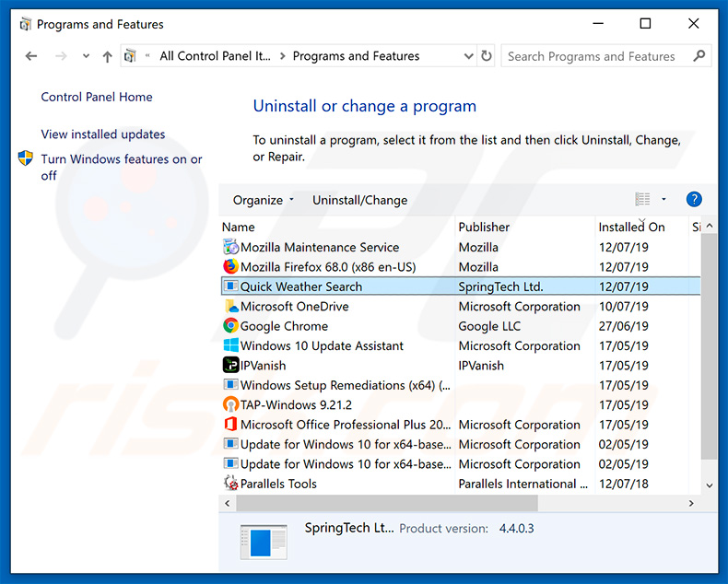The height and width of the screenshot is (584, 728).
Task: Sort by the Publisher column header
Action: tap(525, 227)
